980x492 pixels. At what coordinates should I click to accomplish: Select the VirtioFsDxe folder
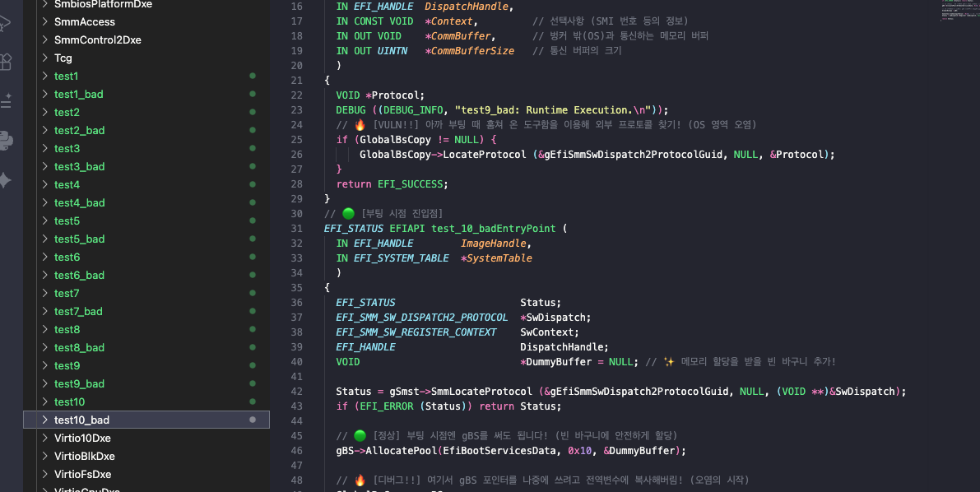pyautogui.click(x=82, y=474)
